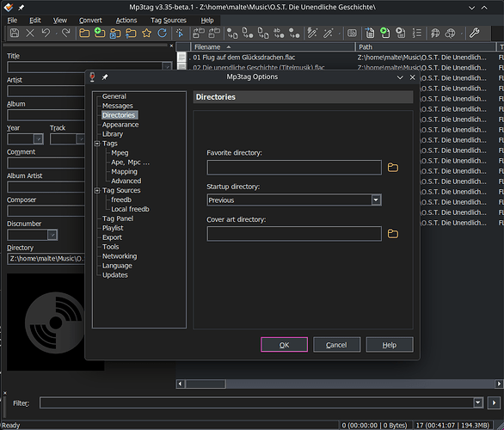Viewport: 504px width, 430px height.
Task: Click the Favorite directory star icon
Action: (x=146, y=33)
